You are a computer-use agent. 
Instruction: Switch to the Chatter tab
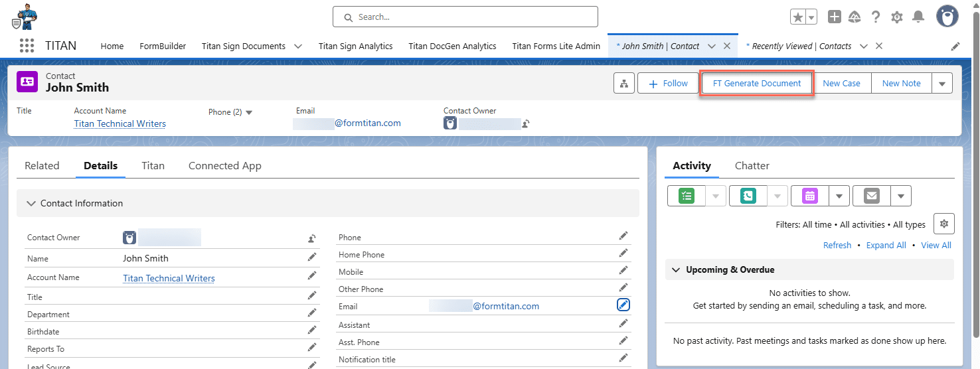(x=752, y=166)
